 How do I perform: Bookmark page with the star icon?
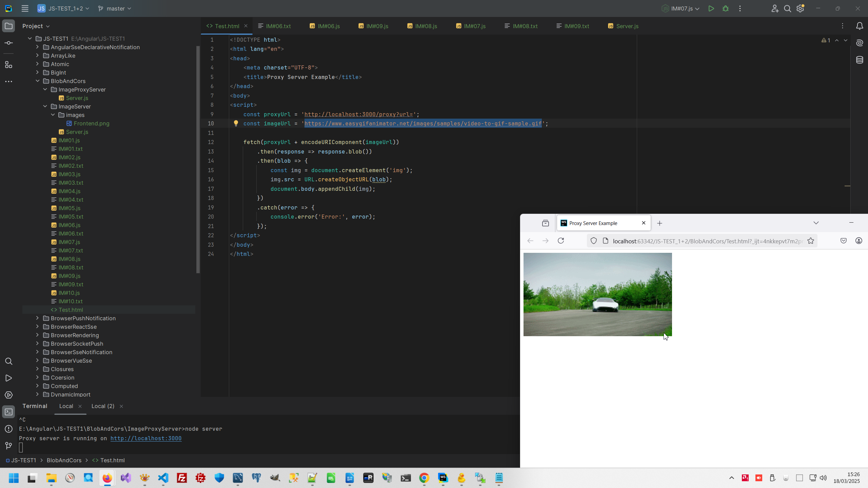pos(811,241)
